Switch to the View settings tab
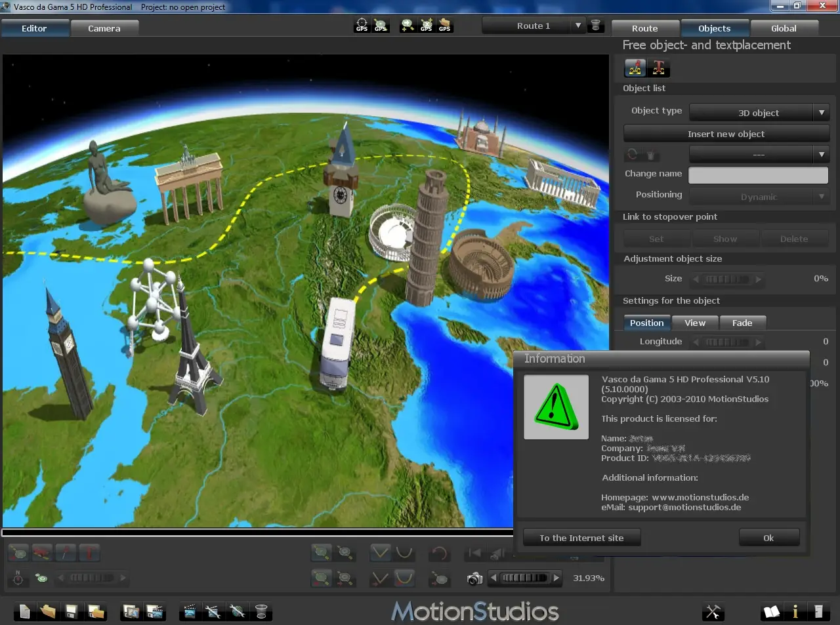The image size is (840, 625). click(695, 323)
